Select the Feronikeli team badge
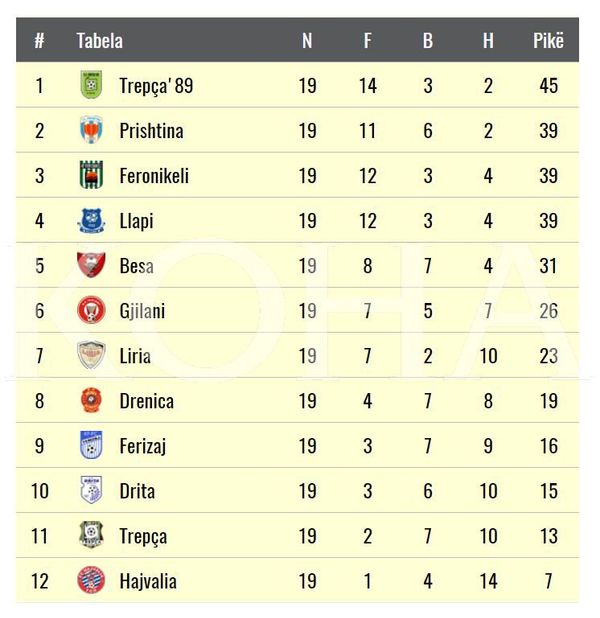The height and width of the screenshot is (618, 600). (x=91, y=175)
